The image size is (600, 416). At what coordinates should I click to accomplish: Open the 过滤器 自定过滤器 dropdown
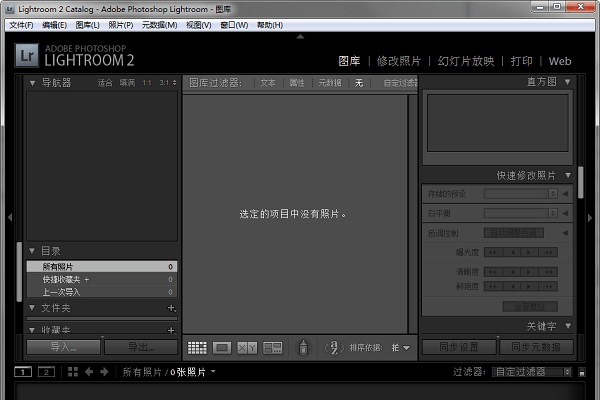[532, 372]
